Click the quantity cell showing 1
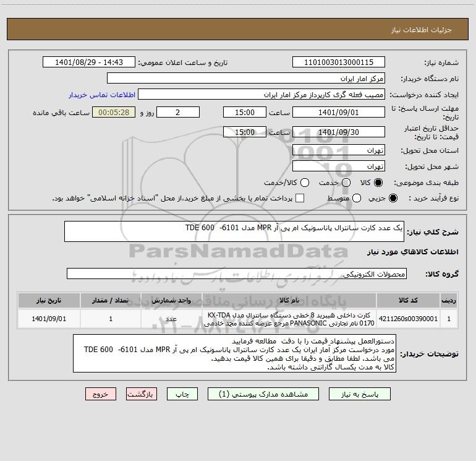 (111, 319)
